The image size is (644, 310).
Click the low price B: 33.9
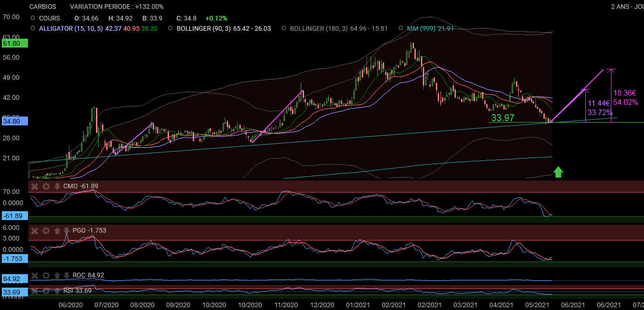point(152,18)
